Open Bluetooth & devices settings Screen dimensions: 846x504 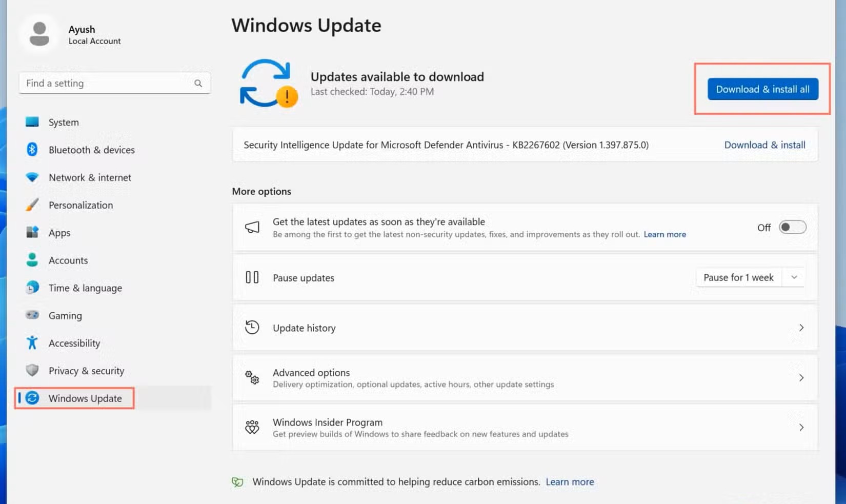[32, 149]
